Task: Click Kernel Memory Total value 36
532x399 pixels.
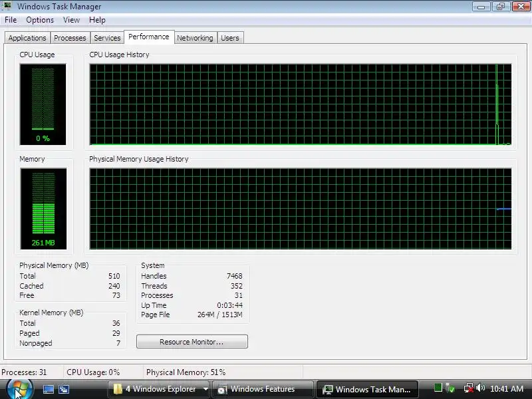Action: (x=116, y=323)
